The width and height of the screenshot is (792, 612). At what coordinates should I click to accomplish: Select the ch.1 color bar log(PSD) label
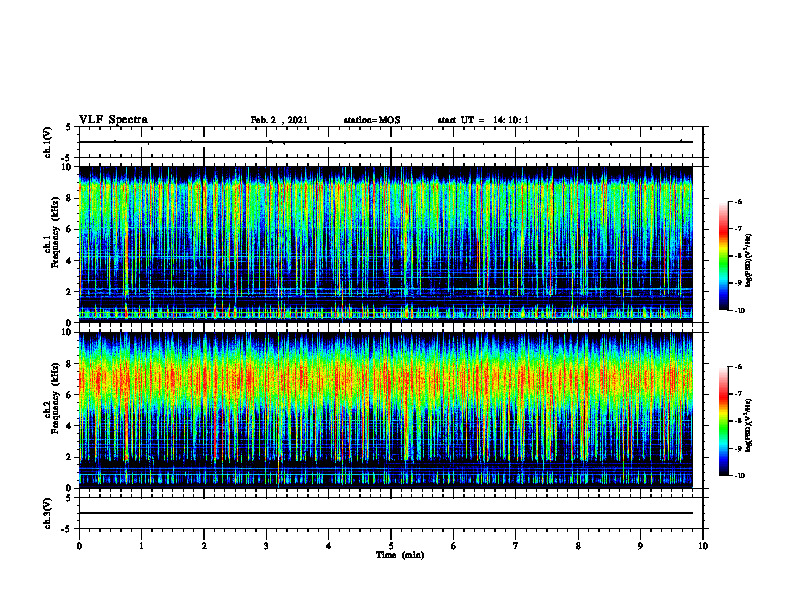click(749, 260)
